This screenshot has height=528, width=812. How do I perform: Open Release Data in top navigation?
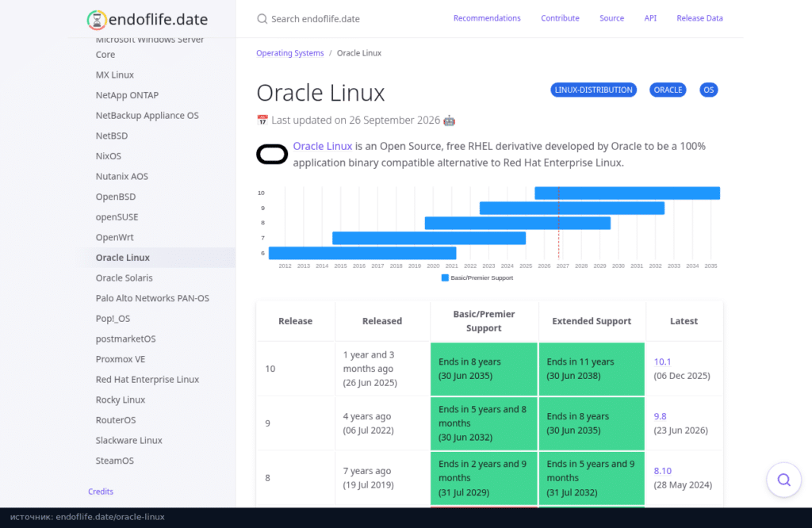[x=699, y=18]
